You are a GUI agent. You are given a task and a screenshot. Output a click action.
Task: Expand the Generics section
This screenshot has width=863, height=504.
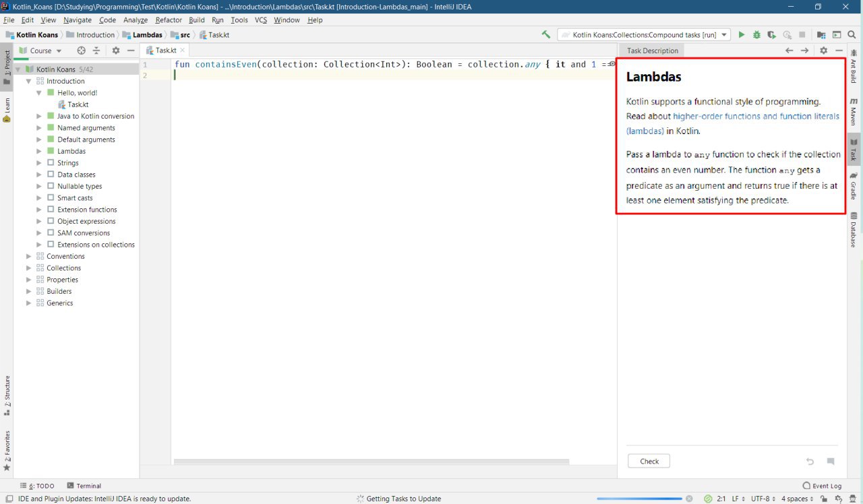pyautogui.click(x=28, y=303)
